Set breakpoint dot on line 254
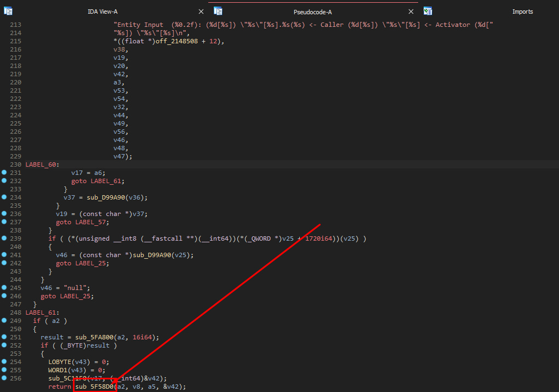 4,361
